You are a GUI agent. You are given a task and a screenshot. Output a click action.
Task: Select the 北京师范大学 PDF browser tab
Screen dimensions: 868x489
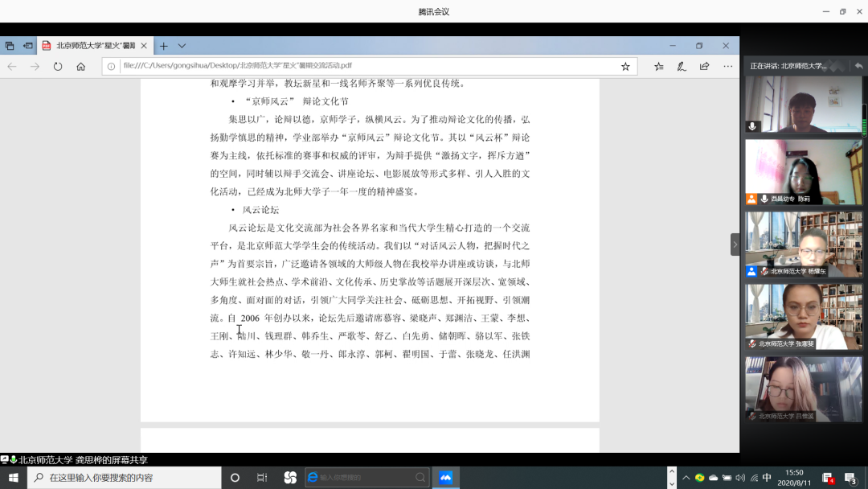(x=95, y=46)
